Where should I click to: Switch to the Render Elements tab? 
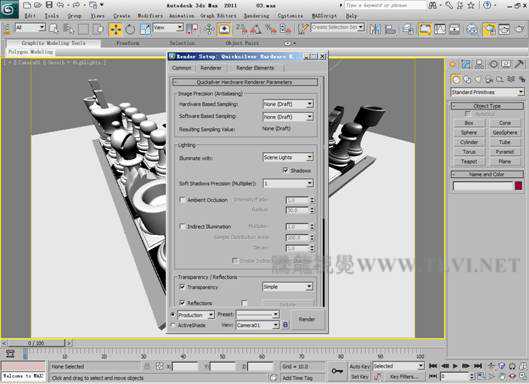click(x=255, y=68)
